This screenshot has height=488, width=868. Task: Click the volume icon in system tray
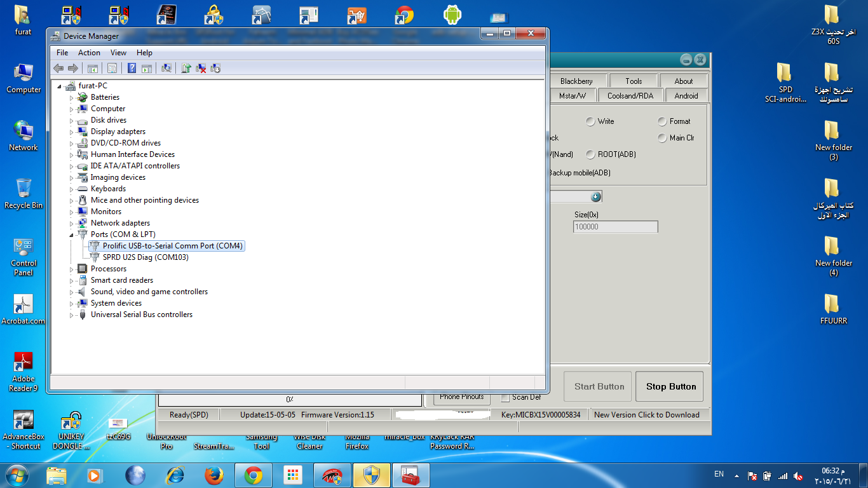(x=798, y=476)
